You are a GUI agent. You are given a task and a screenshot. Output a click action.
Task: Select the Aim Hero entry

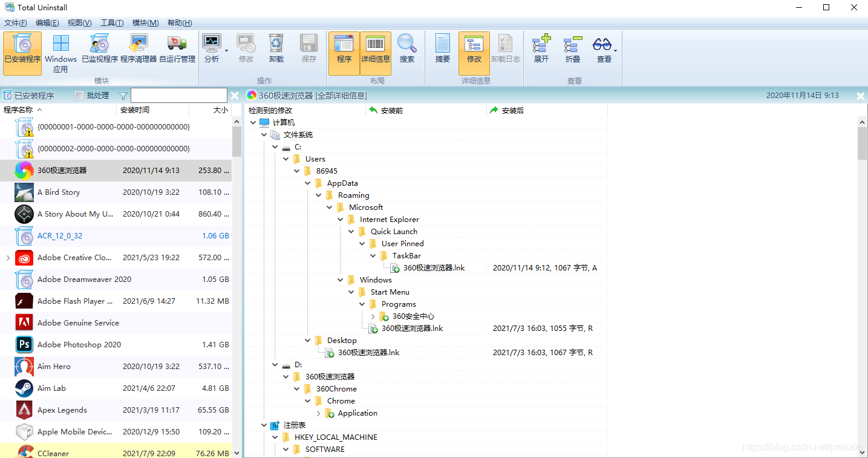[116, 367]
